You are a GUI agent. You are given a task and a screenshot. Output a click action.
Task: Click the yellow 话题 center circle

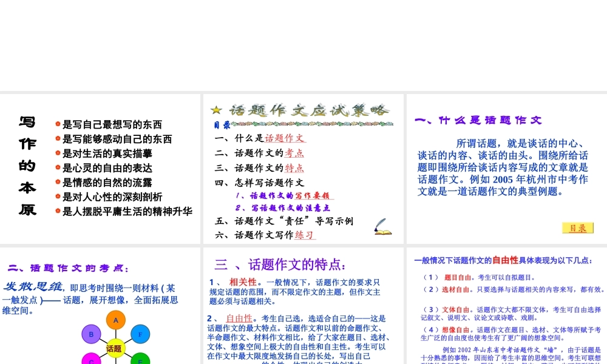pos(116,348)
